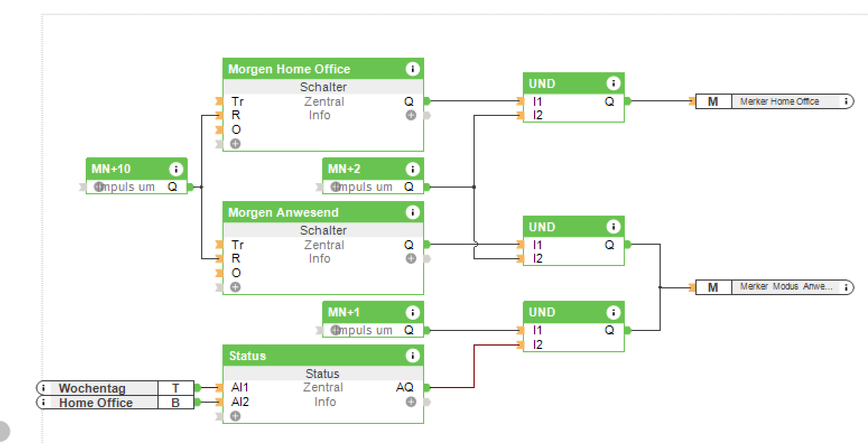Screen dimensions: 868x443
Task: Expand plus input on Morgen Anwesend block
Action: coord(235,287)
